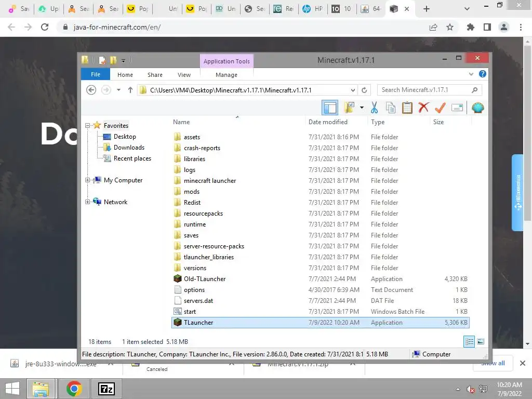Click the Paste clipboard toolbar icon

pos(407,108)
